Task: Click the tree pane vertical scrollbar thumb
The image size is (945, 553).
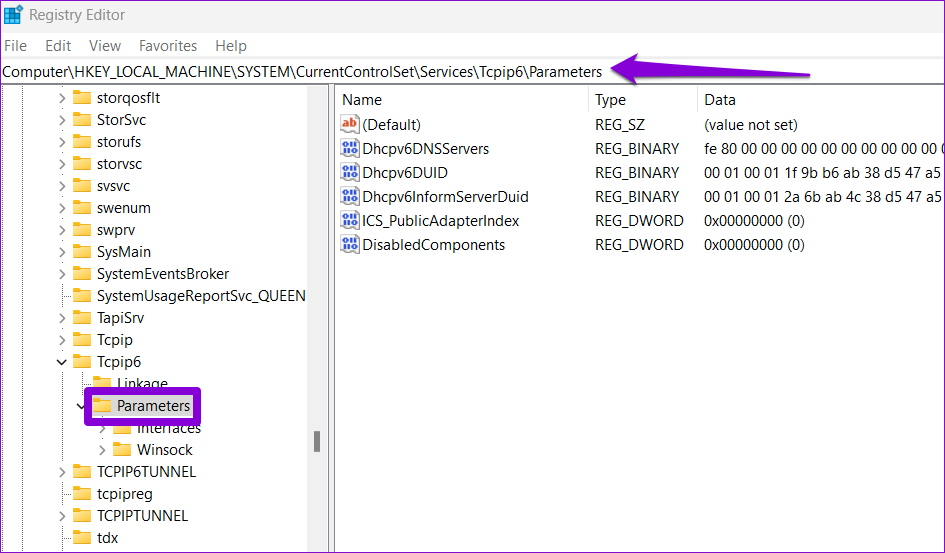Action: (317, 441)
